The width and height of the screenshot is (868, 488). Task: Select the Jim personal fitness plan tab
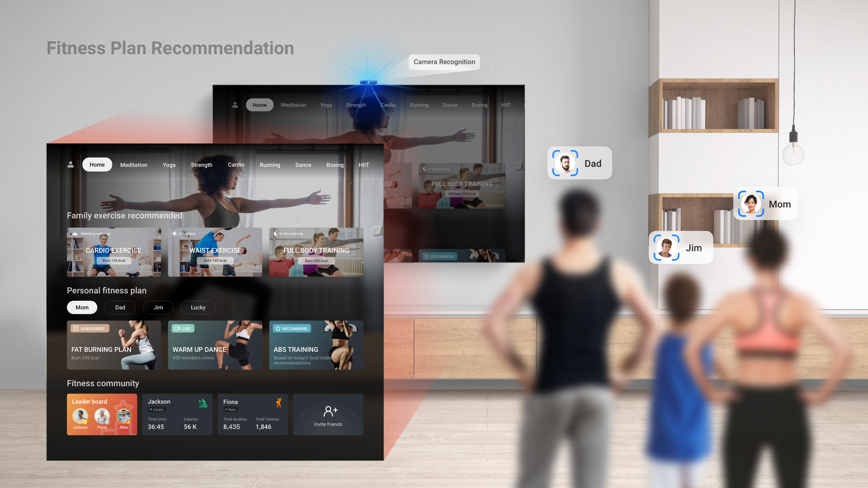(x=158, y=307)
